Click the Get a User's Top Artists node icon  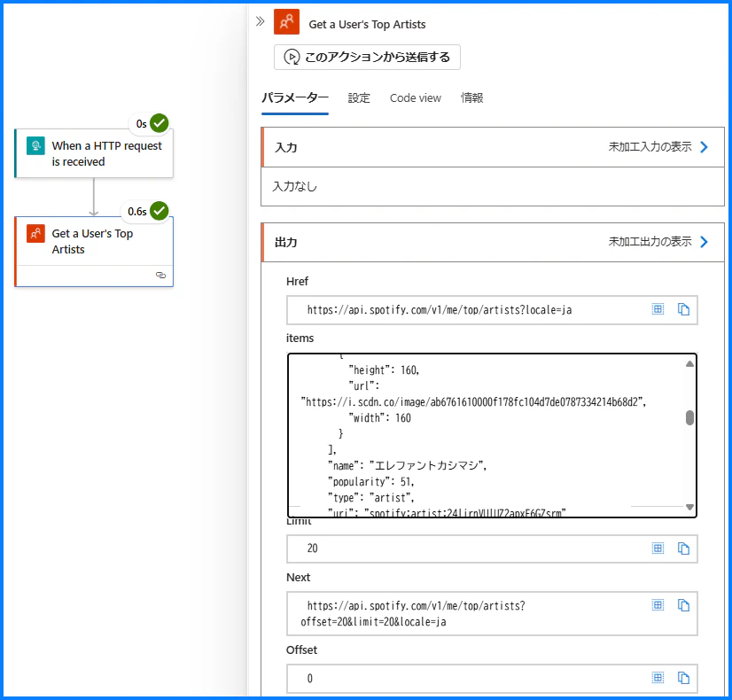click(36, 233)
